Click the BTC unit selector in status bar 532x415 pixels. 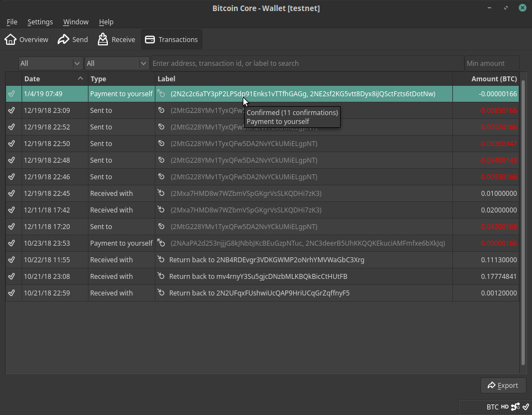pyautogui.click(x=492, y=407)
